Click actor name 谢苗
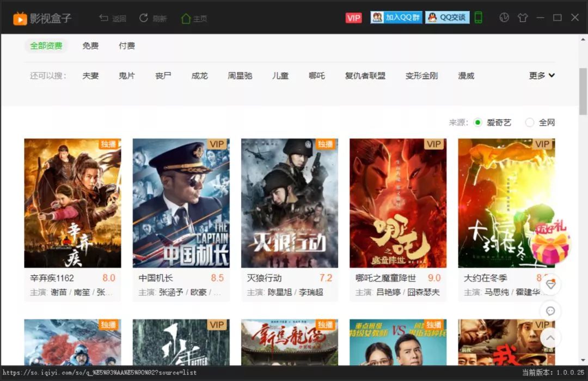 pos(59,292)
